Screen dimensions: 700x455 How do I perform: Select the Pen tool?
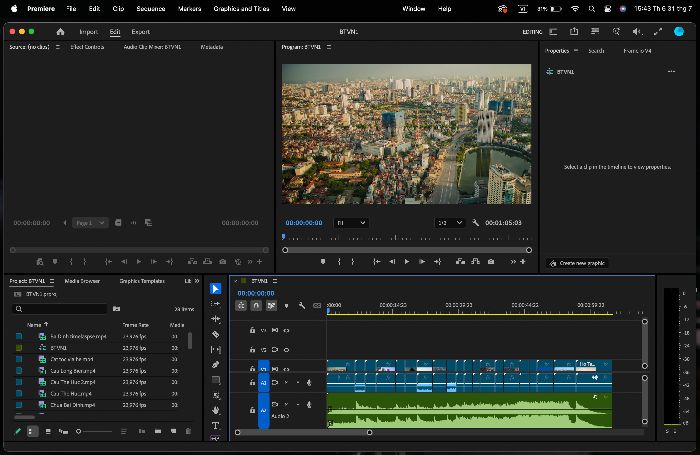(x=215, y=365)
